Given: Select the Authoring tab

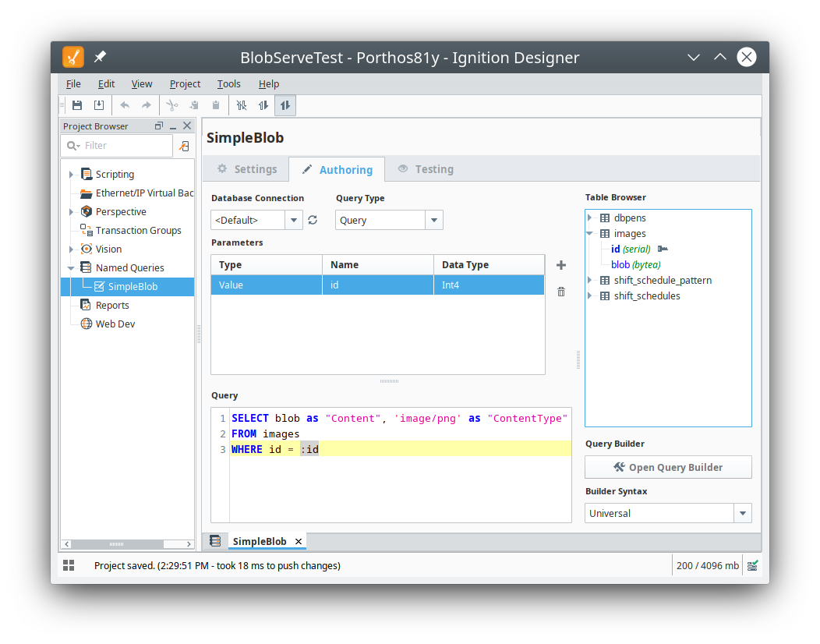Looking at the screenshot, I should pyautogui.click(x=337, y=169).
